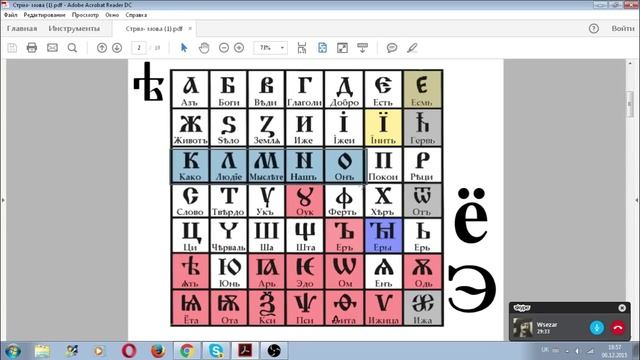Click the Юнь letter cell
The image size is (640, 360).
[x=229, y=271]
